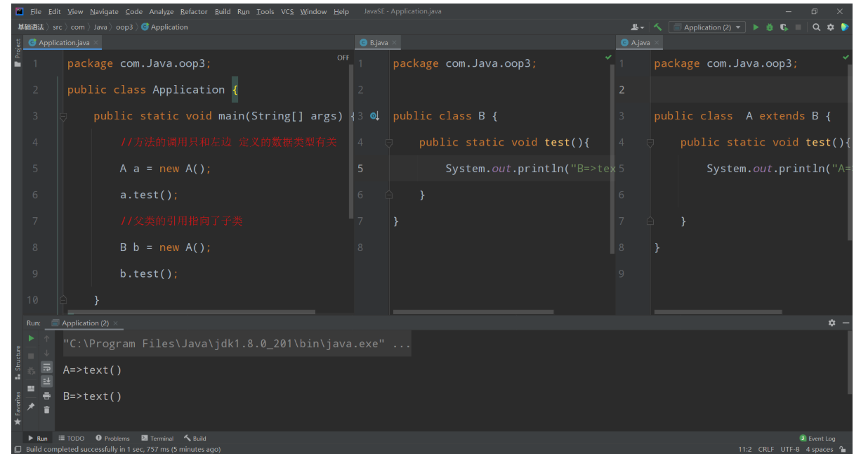Click the read-only lock icon in status bar

(842, 449)
